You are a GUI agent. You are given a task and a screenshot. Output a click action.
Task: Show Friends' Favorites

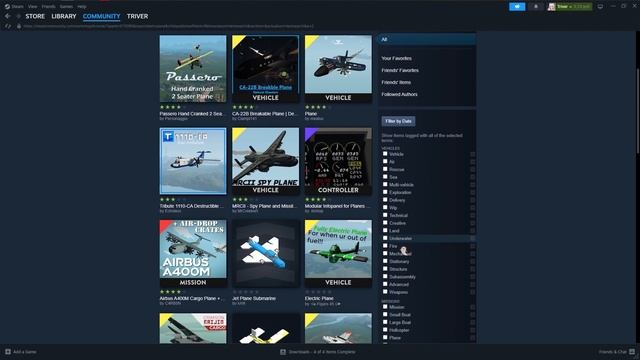coord(400,70)
